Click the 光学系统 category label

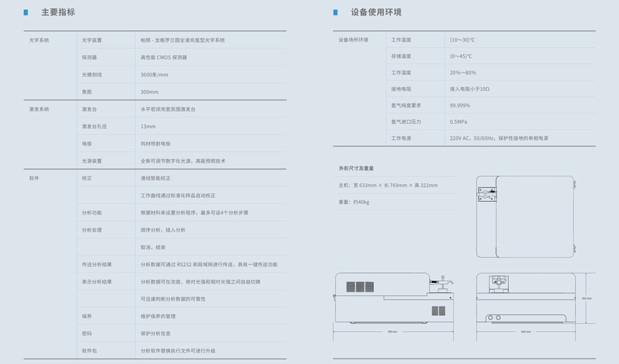point(39,40)
